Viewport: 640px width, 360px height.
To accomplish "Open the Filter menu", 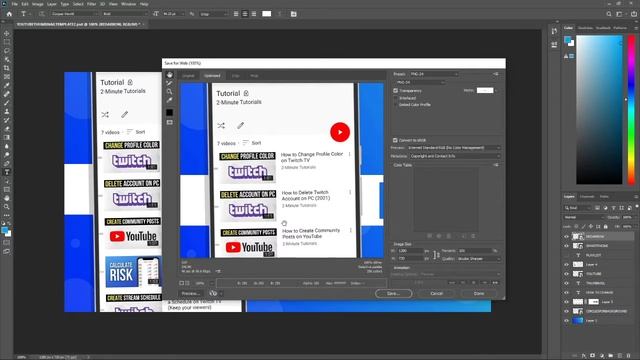I will [91, 4].
